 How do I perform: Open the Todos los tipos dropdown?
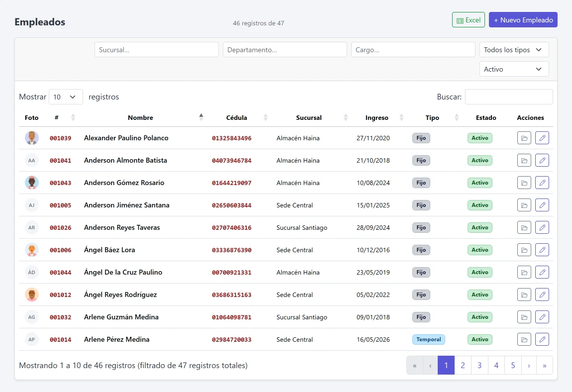(514, 50)
